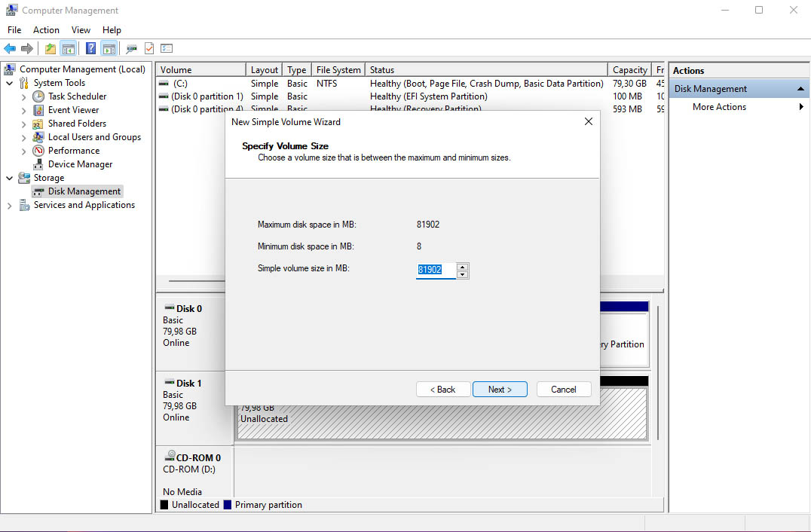Toggle the Action pane visibility icon
The width and height of the screenshot is (811, 532).
point(108,48)
